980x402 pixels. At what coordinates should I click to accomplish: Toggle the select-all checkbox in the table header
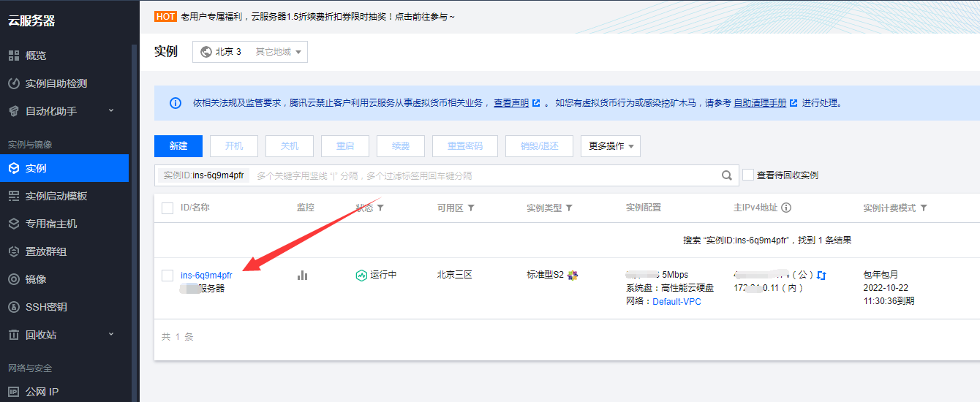coord(167,208)
